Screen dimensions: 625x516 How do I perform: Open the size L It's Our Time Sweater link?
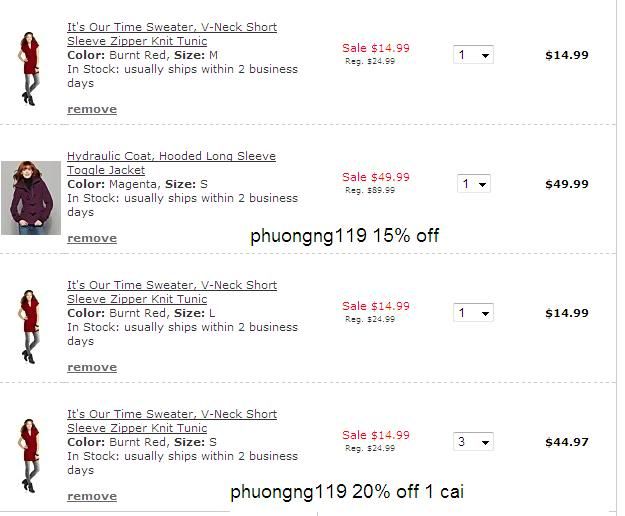pyautogui.click(x=171, y=292)
